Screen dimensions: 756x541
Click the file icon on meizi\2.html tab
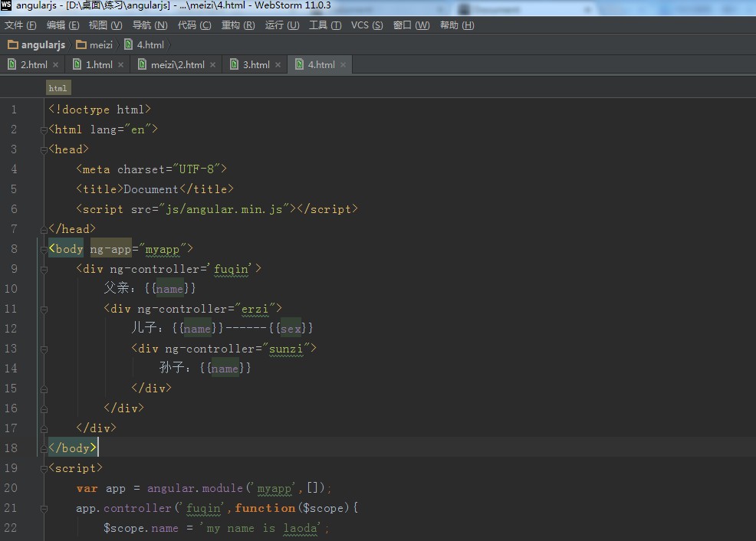[x=143, y=64]
